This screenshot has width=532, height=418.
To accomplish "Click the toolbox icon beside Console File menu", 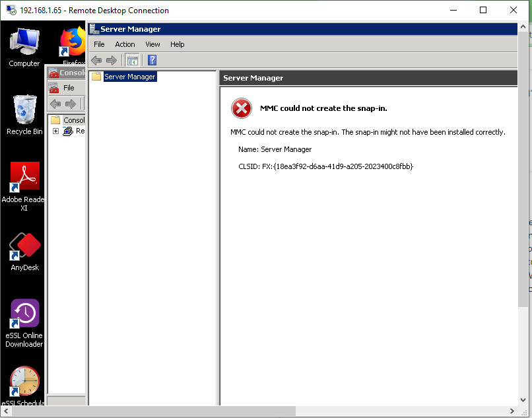I will [x=53, y=88].
